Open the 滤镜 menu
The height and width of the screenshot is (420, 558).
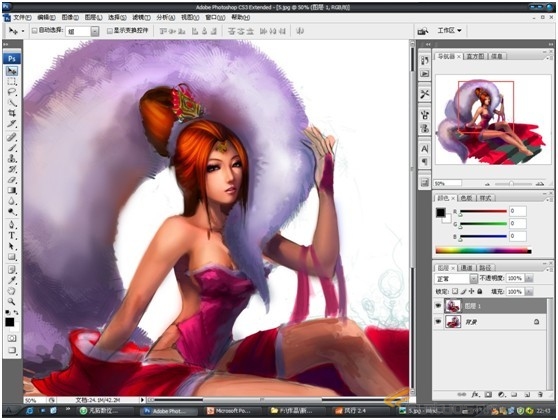coord(142,17)
